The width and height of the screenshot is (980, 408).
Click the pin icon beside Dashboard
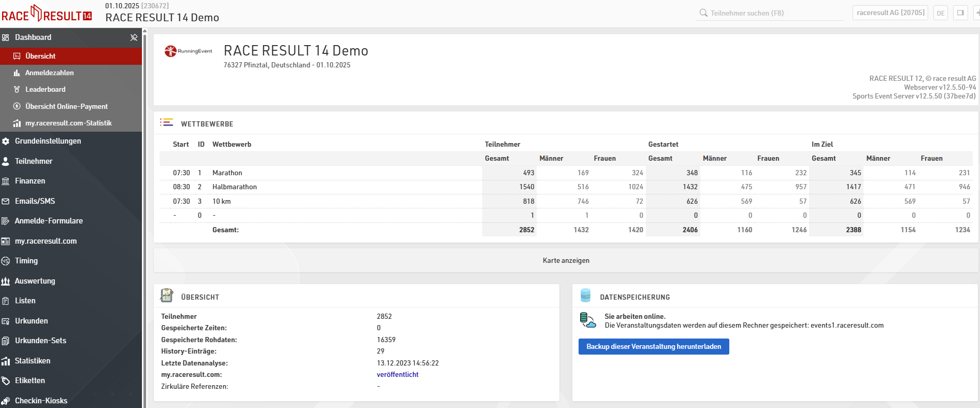coord(134,37)
